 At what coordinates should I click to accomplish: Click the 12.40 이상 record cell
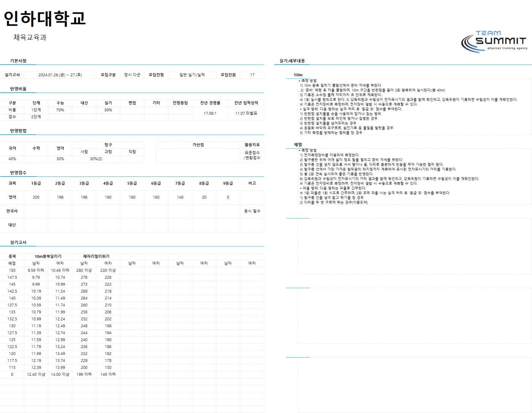[36, 374]
